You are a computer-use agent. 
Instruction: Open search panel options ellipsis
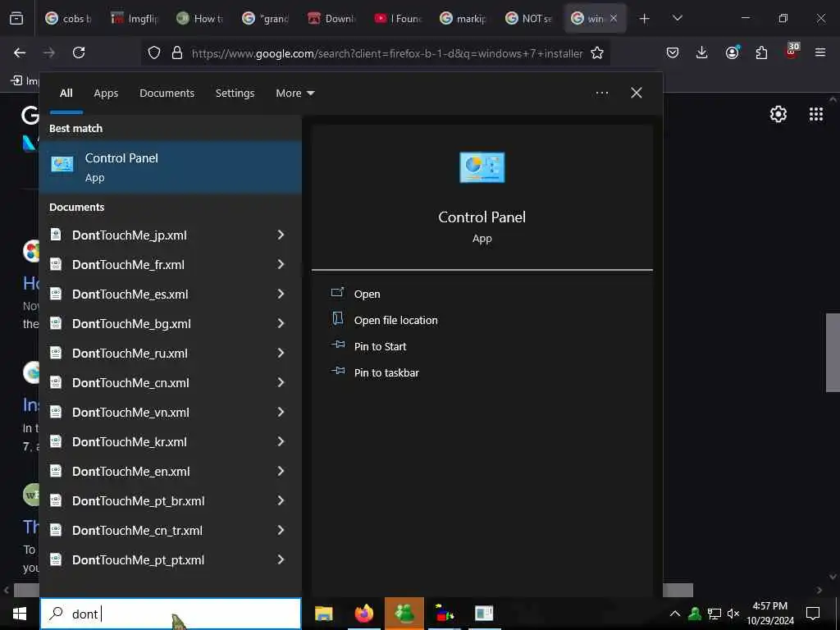pos(601,94)
